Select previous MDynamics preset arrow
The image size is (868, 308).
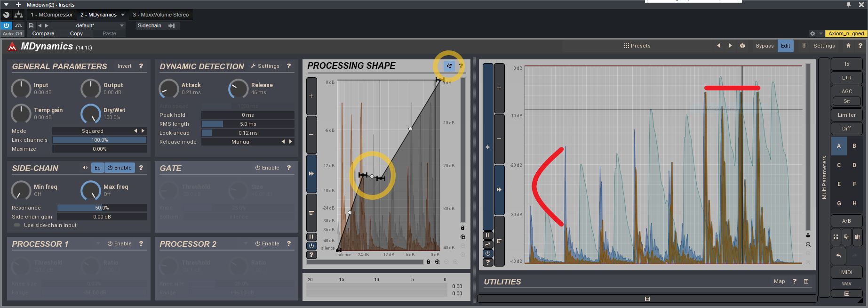(718, 46)
